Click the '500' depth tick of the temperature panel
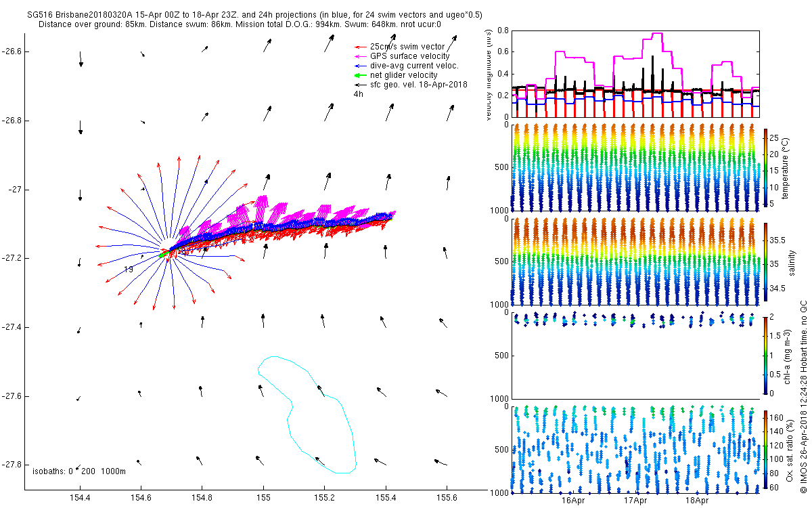Image resolution: width=812 pixels, height=508 pixels. point(501,167)
